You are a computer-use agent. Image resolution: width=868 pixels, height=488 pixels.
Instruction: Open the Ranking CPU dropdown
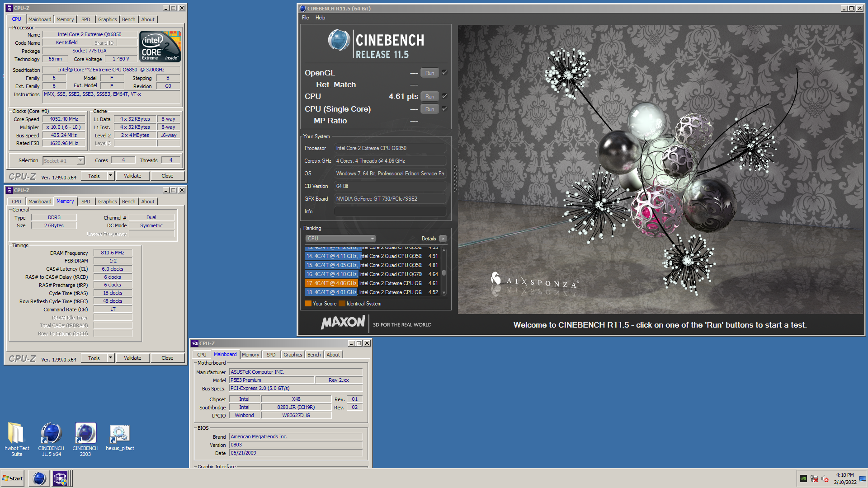click(340, 239)
